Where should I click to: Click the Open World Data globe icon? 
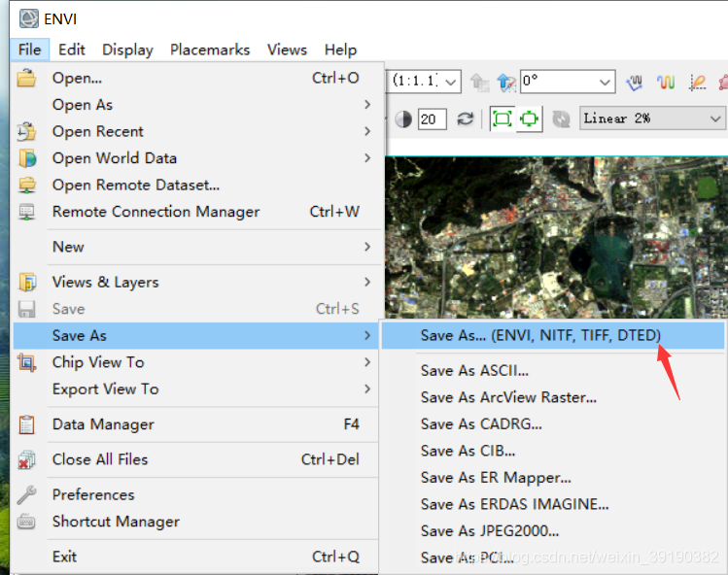click(27, 158)
